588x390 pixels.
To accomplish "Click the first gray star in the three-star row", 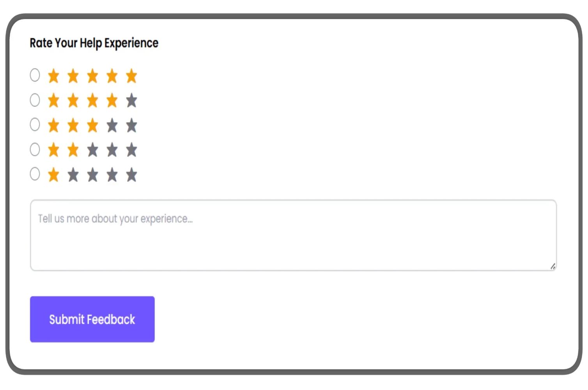I will tap(112, 125).
